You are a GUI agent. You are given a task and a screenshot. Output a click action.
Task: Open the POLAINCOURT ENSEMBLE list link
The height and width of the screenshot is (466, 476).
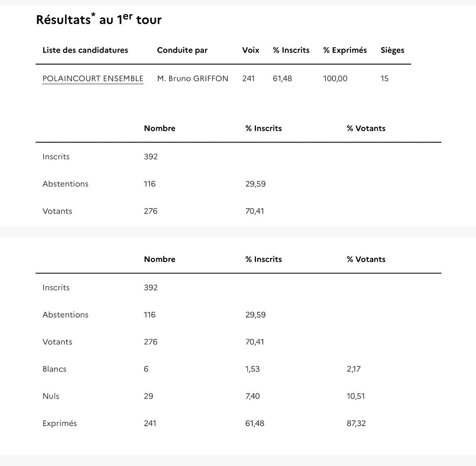coord(93,78)
